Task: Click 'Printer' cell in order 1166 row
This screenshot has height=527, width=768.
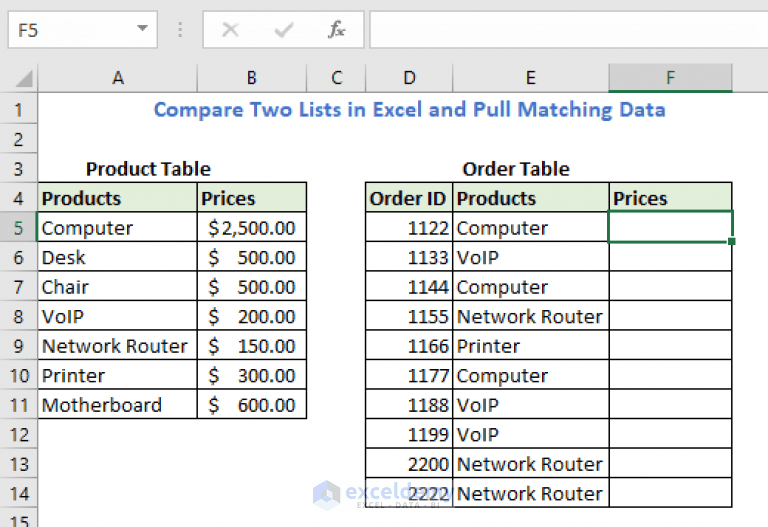Action: coord(530,345)
